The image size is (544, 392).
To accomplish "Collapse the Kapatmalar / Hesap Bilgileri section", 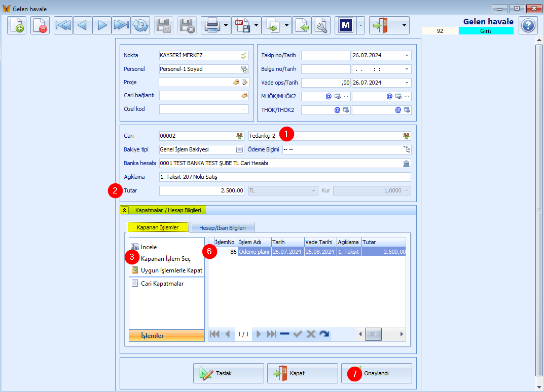I will pyautogui.click(x=125, y=210).
